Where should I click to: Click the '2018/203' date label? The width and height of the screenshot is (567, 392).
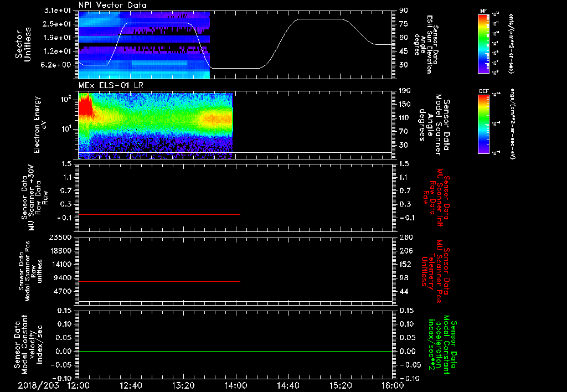point(38,385)
